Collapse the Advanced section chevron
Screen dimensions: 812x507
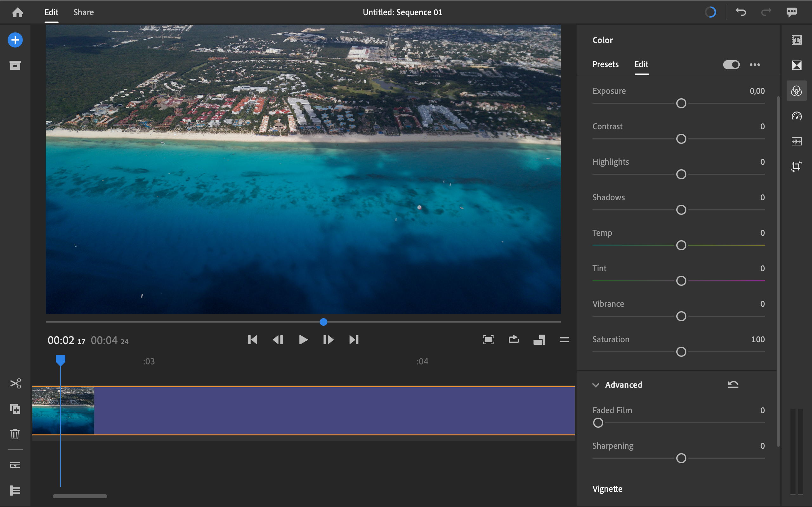[596, 385]
